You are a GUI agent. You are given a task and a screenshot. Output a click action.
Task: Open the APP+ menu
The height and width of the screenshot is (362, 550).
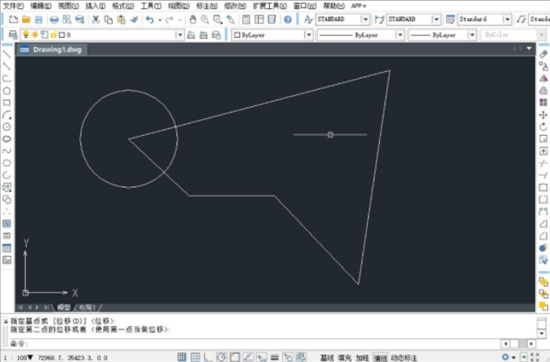point(358,6)
